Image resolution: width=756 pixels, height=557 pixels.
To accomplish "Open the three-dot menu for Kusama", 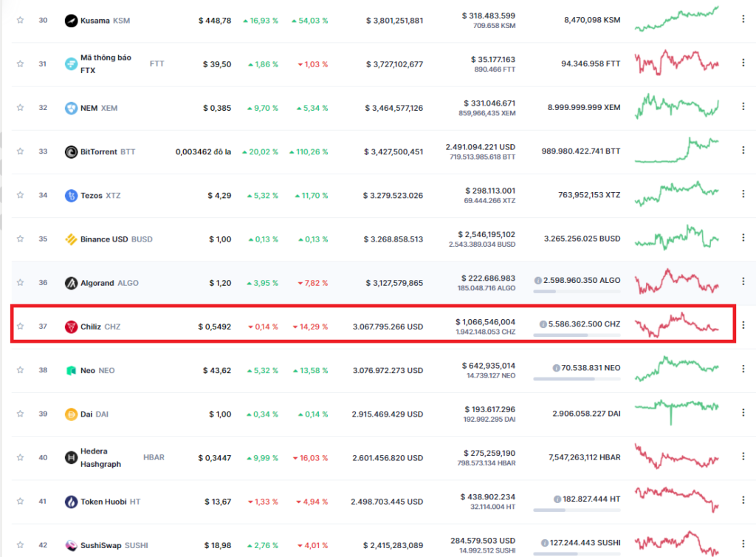I will (743, 18).
